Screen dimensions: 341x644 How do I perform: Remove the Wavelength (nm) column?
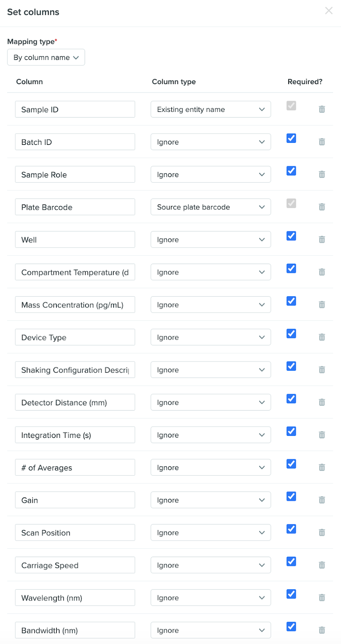click(x=322, y=598)
